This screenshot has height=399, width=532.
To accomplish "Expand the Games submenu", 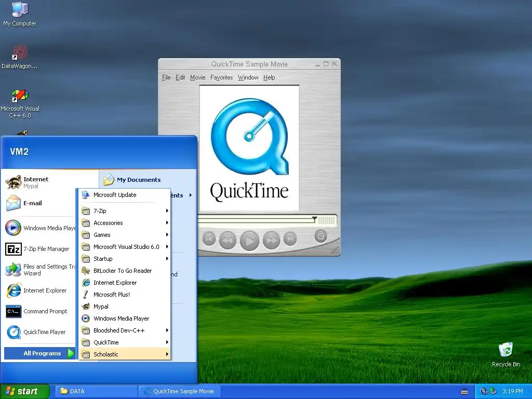I will pyautogui.click(x=125, y=235).
